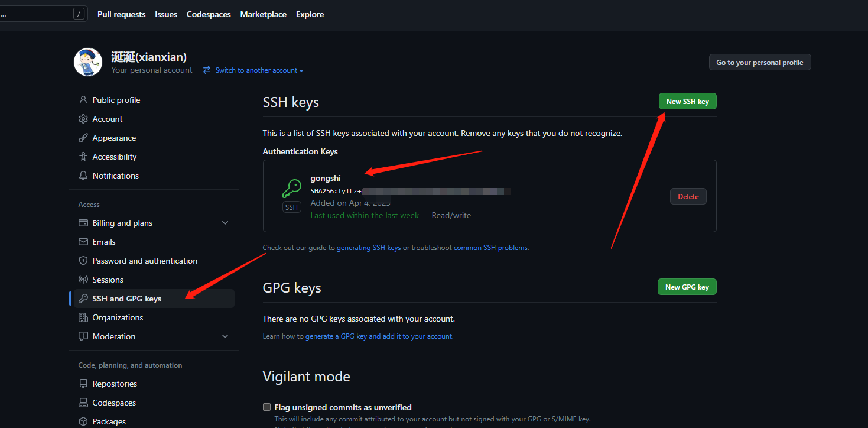Expand the Billing and plans section
Viewport: 868px width, 428px height.
[225, 223]
